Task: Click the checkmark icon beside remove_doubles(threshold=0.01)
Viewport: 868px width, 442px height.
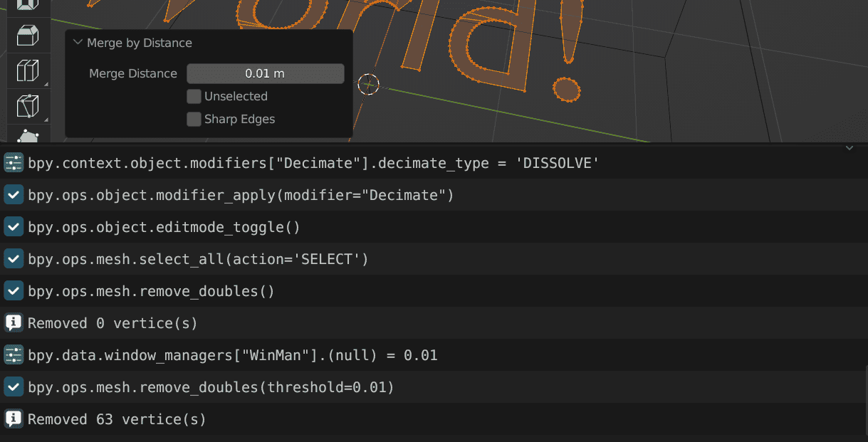Action: (14, 387)
